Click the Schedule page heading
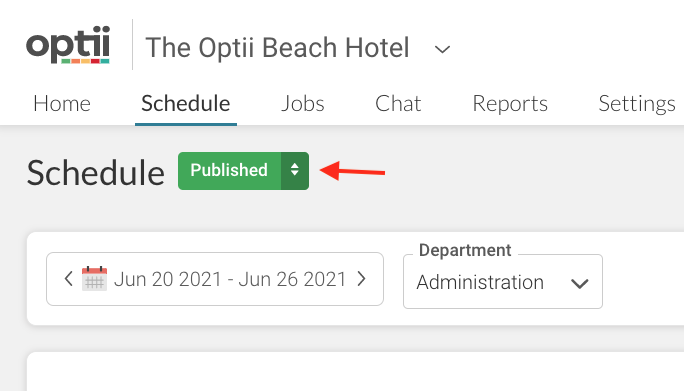Image resolution: width=684 pixels, height=391 pixels. point(96,173)
